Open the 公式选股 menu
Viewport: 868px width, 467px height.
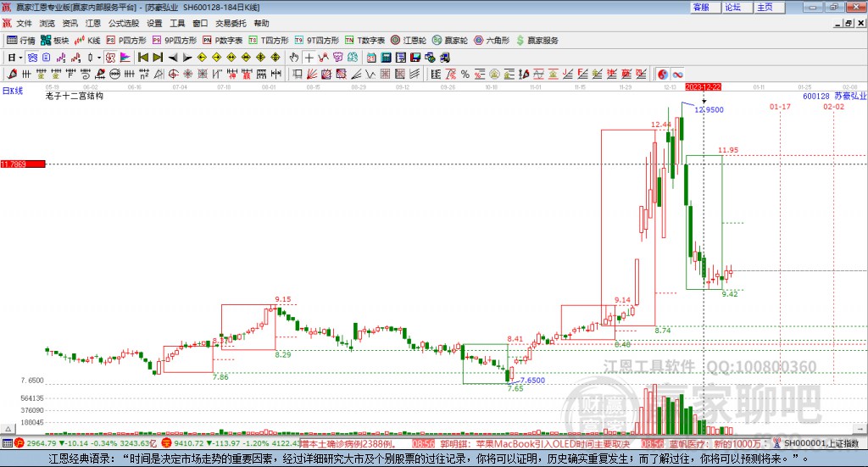(124, 23)
